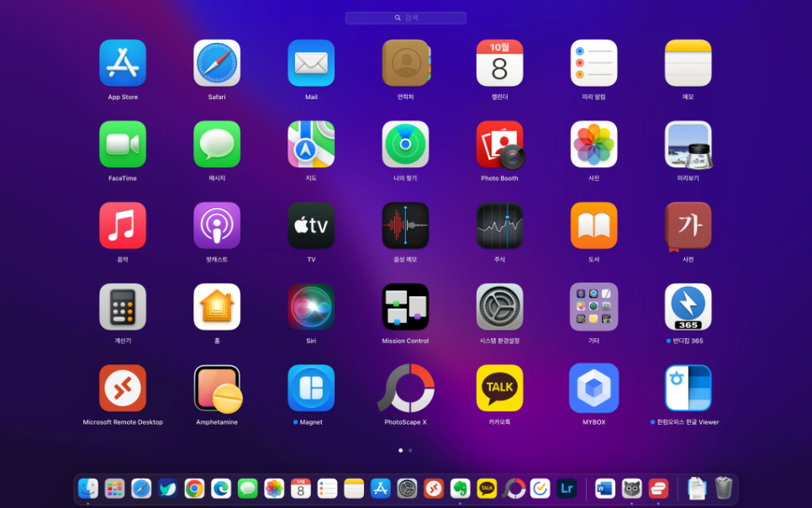Open Messages from the Dock
The width and height of the screenshot is (812, 508).
[247, 489]
